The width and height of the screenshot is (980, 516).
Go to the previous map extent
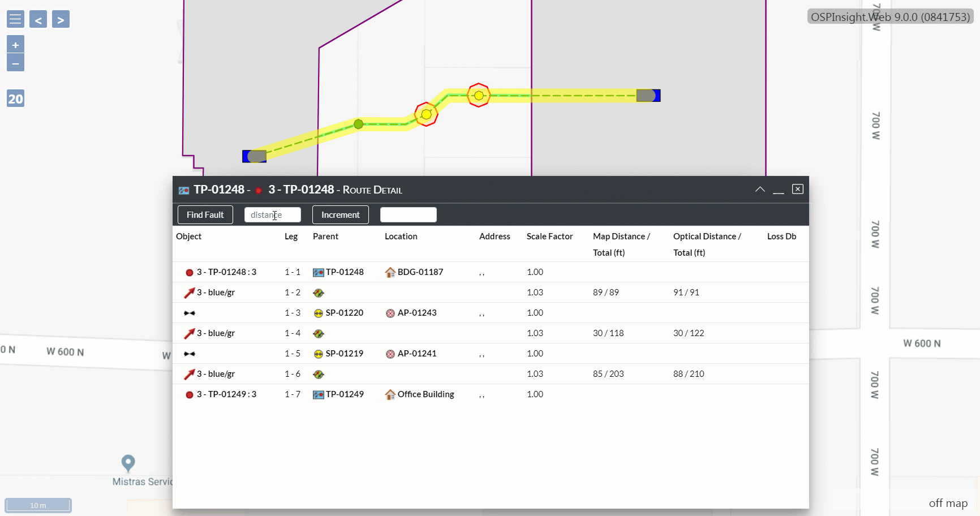click(x=38, y=19)
